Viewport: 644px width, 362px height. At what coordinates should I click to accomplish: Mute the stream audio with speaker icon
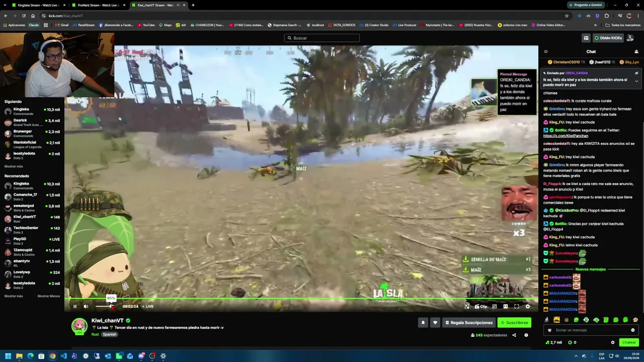[x=86, y=306]
